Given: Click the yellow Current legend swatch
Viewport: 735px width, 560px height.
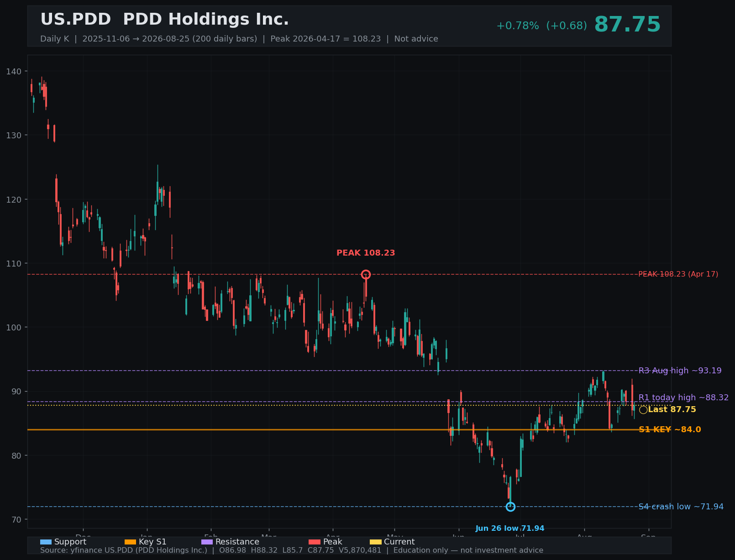Looking at the screenshot, I should (x=375, y=542).
